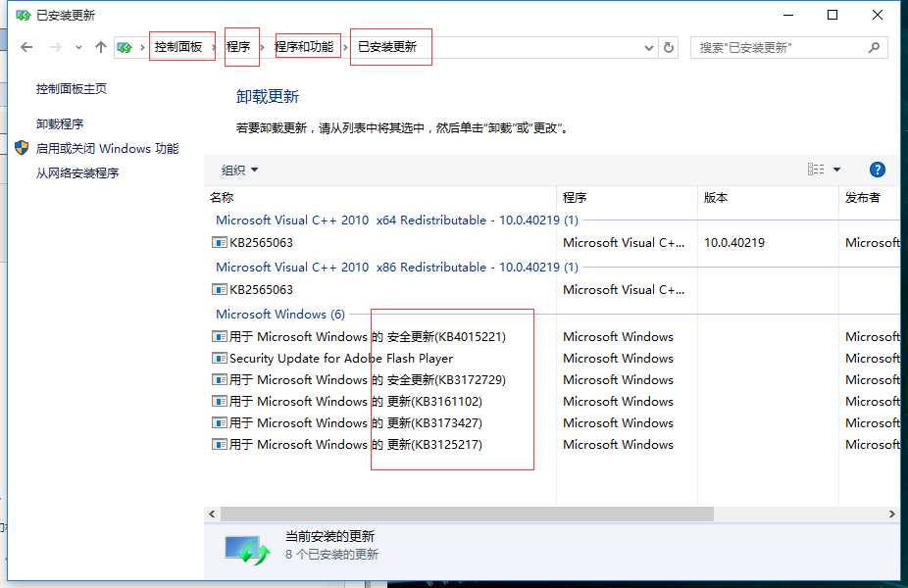This screenshot has width=908, height=588.
Task: Open the 组织 dropdown menu
Action: pyautogui.click(x=239, y=171)
